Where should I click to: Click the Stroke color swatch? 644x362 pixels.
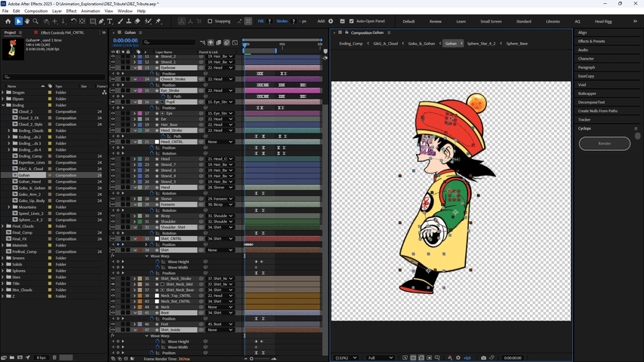[x=293, y=21]
